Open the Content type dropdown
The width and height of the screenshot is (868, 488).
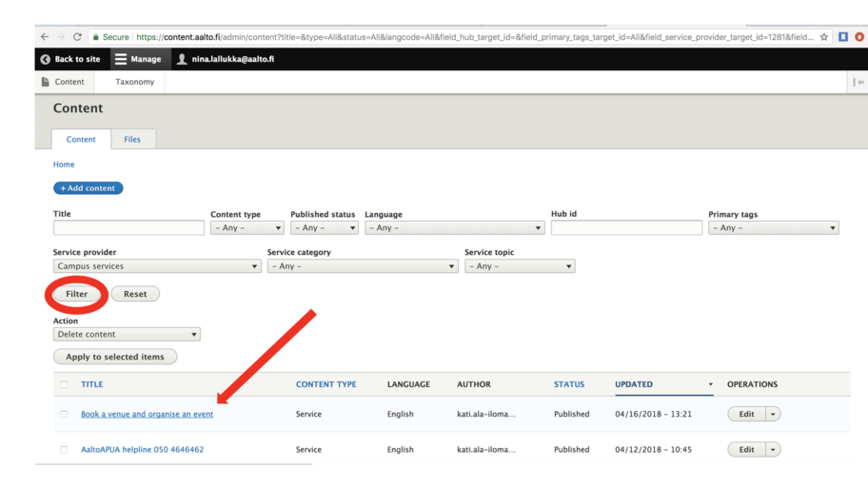247,228
